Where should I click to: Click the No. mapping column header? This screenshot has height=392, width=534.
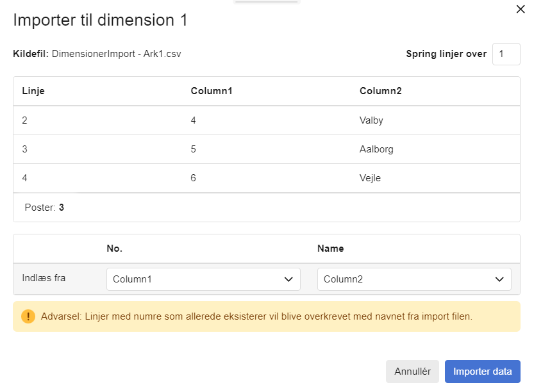(114, 249)
